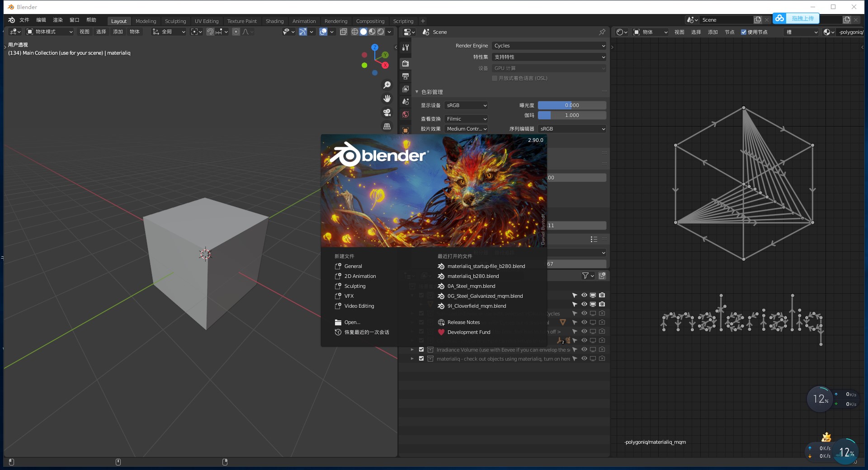
Task: Switch perspective/orthographic grid icon in viewport
Action: tap(387, 127)
